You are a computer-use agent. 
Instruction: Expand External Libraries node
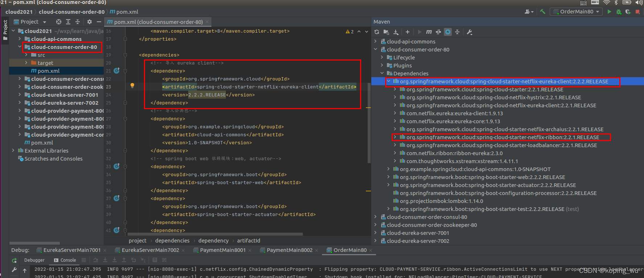tap(13, 150)
